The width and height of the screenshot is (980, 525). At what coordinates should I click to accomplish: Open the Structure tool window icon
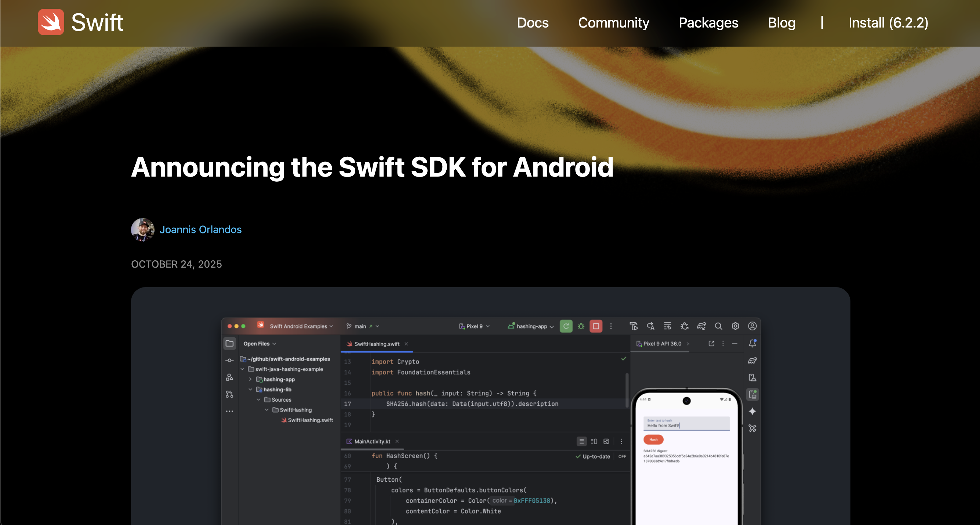[229, 377]
